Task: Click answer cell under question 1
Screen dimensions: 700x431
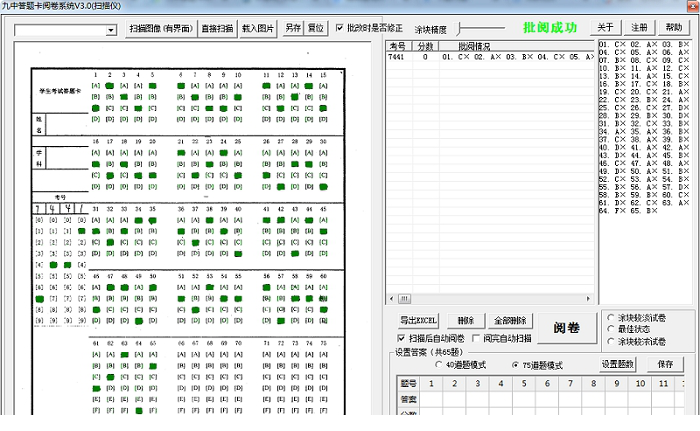Action: (x=431, y=399)
